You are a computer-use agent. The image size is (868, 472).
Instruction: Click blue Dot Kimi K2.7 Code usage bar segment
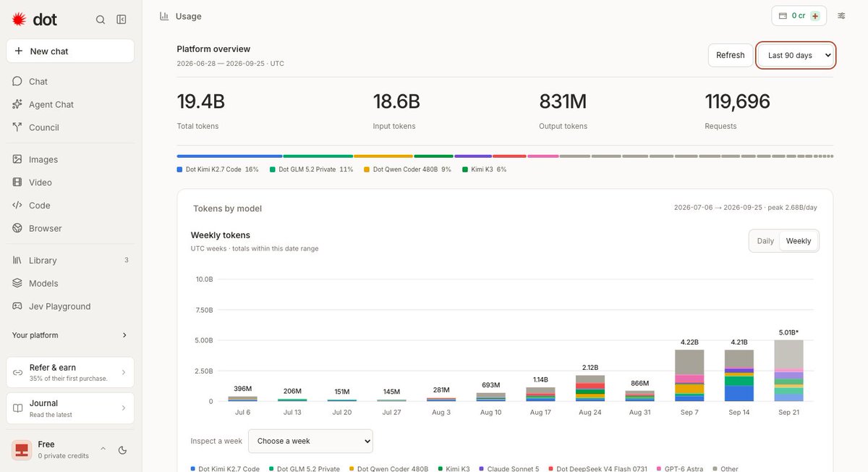pyautogui.click(x=229, y=156)
